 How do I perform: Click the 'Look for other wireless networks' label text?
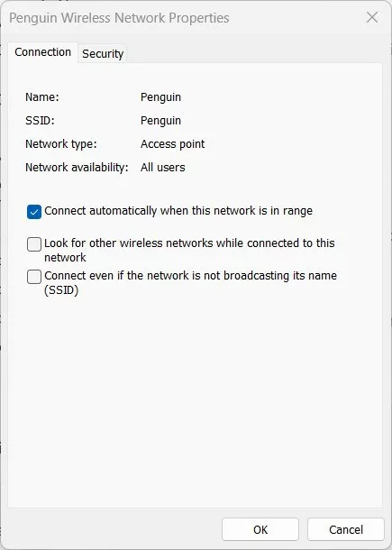click(189, 250)
